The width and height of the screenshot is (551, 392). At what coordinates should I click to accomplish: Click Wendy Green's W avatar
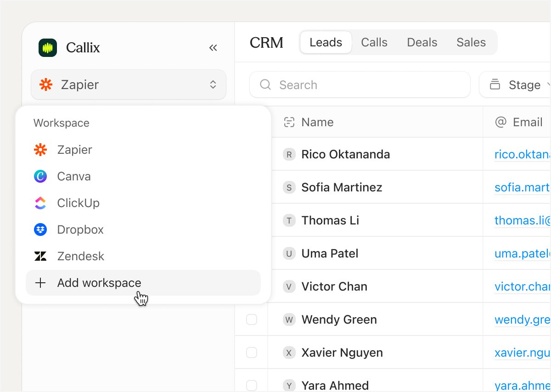(289, 319)
